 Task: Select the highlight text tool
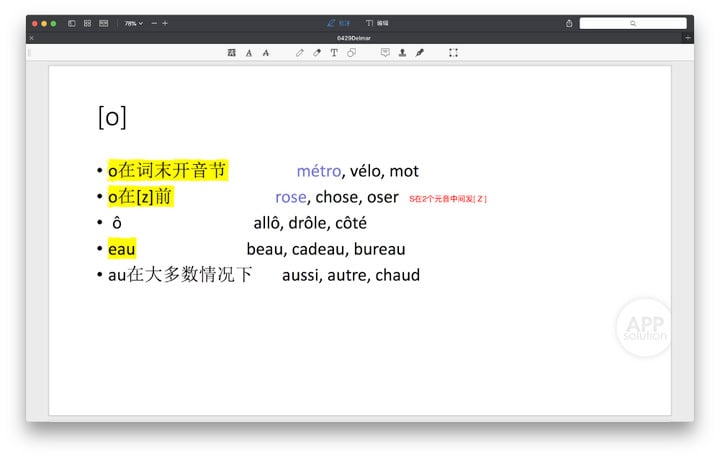click(231, 53)
